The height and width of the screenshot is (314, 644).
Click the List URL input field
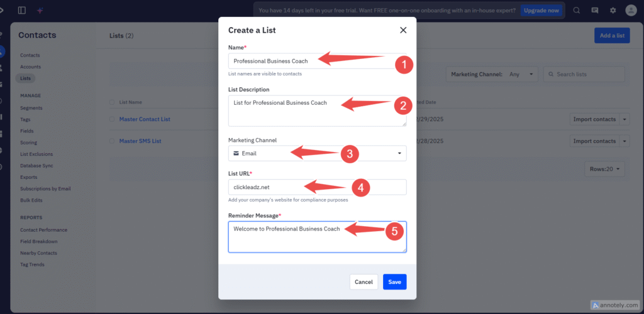click(x=317, y=187)
